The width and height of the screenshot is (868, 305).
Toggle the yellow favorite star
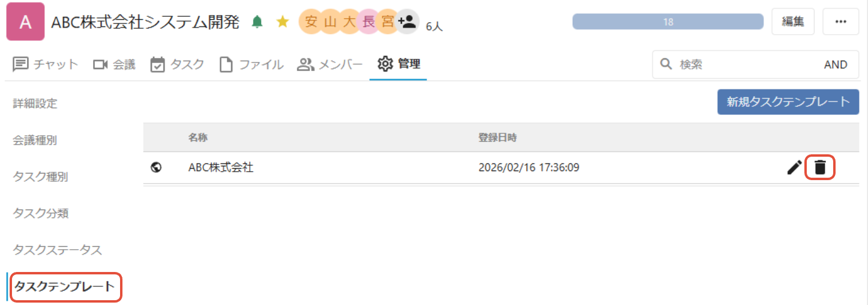pos(283,22)
